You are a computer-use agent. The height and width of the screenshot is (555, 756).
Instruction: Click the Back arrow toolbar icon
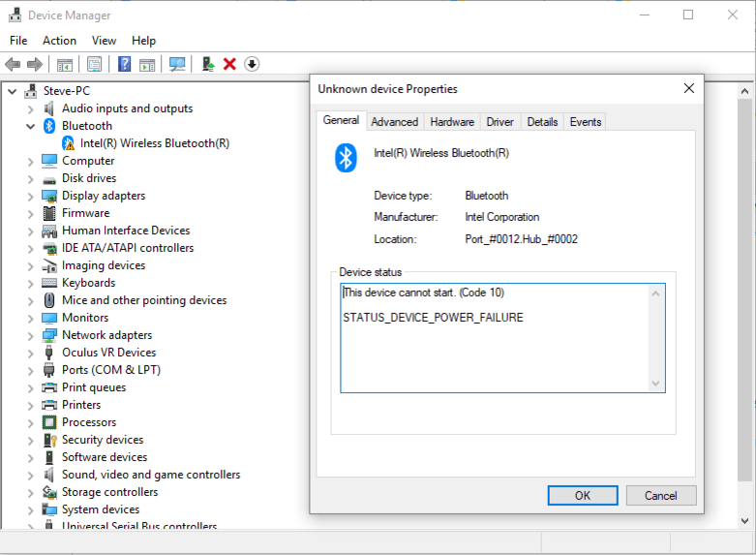pyautogui.click(x=13, y=64)
